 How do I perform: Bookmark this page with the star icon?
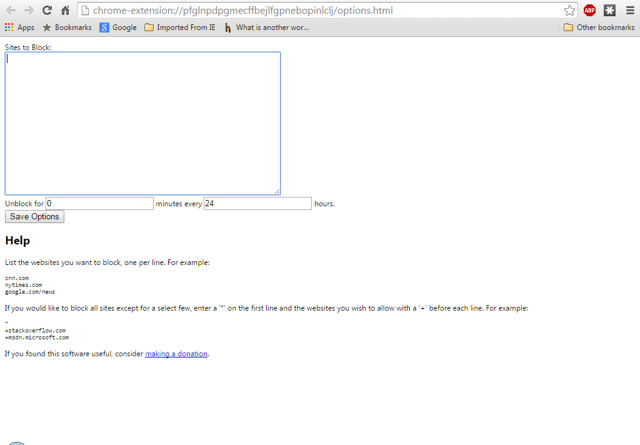(569, 10)
